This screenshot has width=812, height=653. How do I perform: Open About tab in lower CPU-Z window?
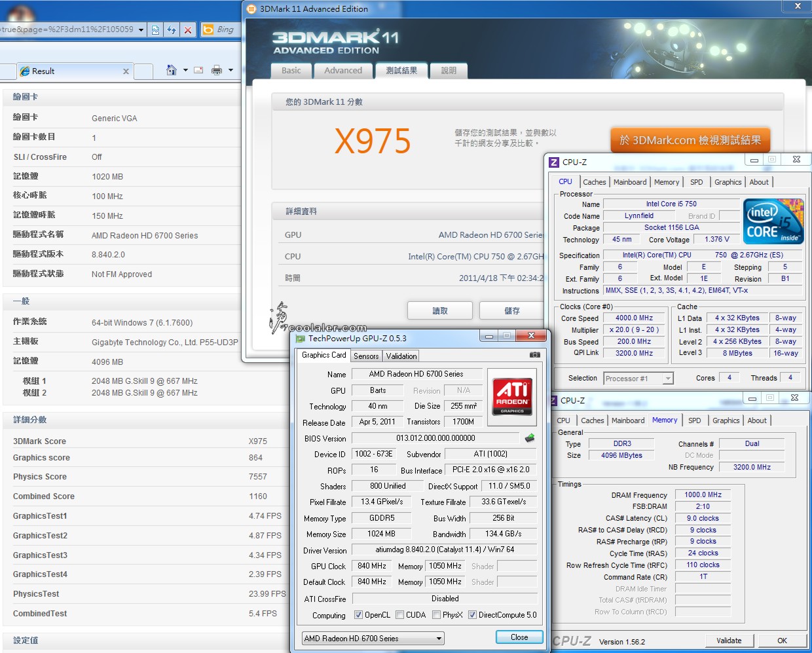(757, 420)
